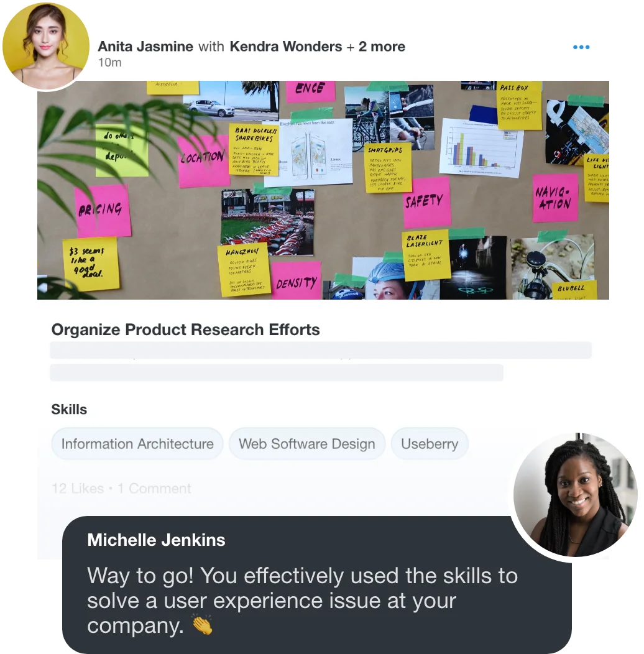
Task: Open Kendra Wonders' profile link
Action: [x=286, y=46]
